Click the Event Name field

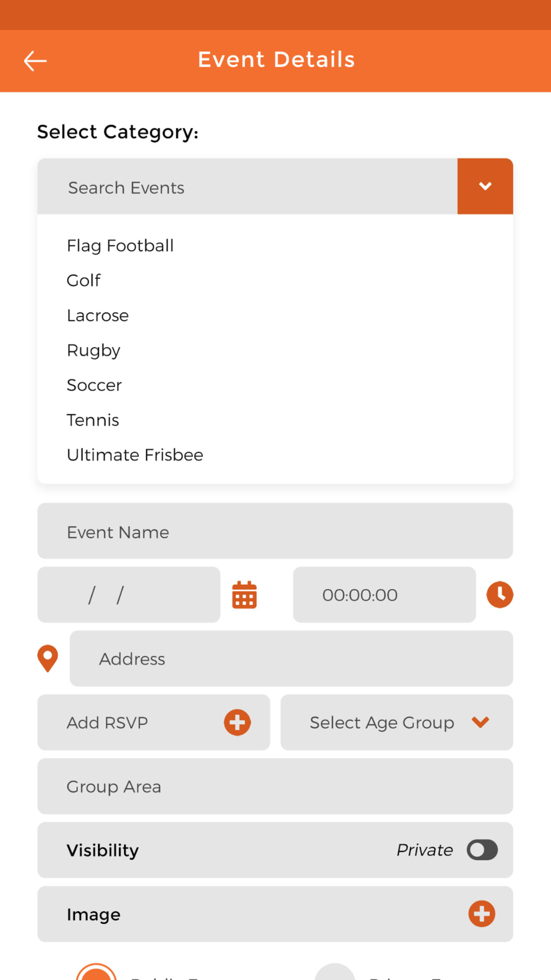[x=275, y=531]
